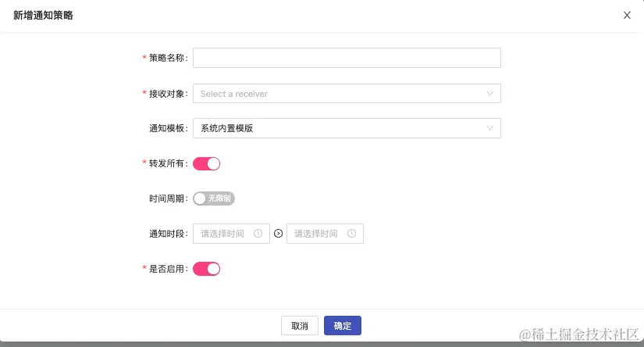Click the 是否启用 label text
The height and width of the screenshot is (347, 644).
(166, 269)
